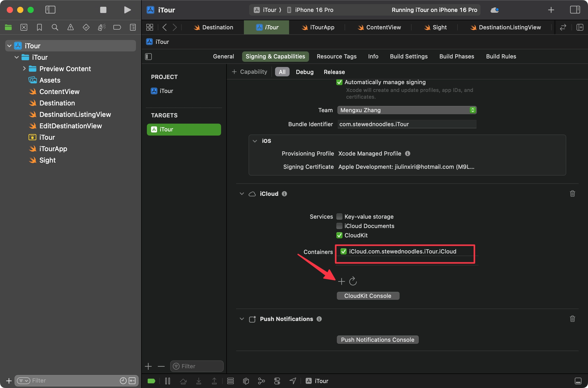The image size is (588, 388).
Task: Add a new iCloud container
Action: click(341, 281)
